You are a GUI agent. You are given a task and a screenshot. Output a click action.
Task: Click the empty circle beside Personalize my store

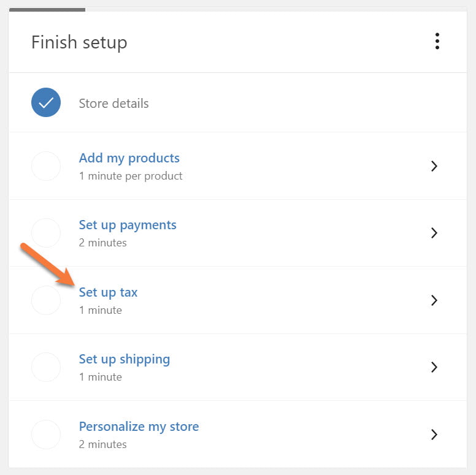tap(46, 435)
